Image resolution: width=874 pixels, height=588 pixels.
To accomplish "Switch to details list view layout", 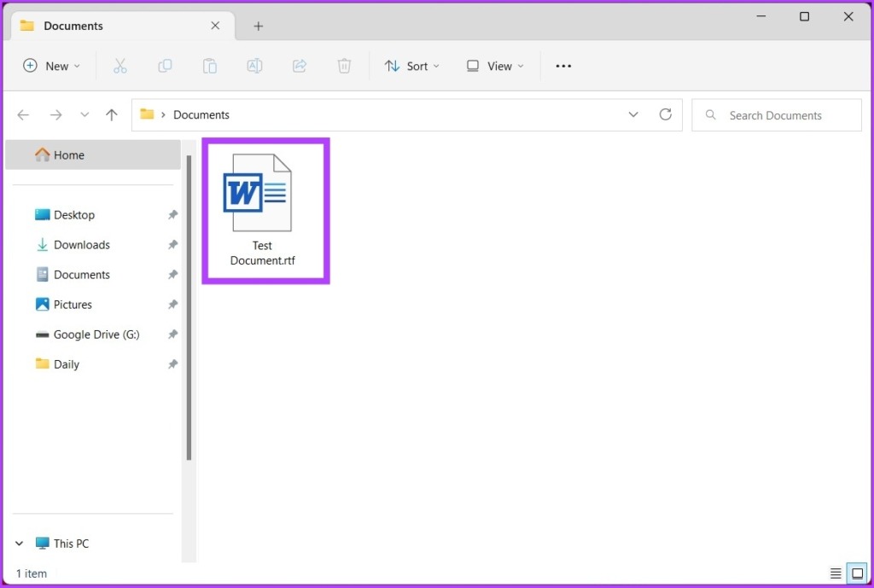I will pos(836,573).
